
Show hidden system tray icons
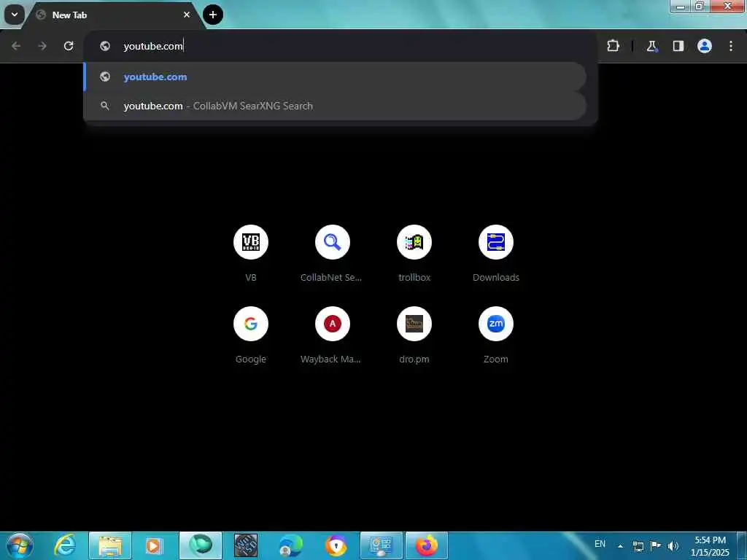tap(620, 546)
